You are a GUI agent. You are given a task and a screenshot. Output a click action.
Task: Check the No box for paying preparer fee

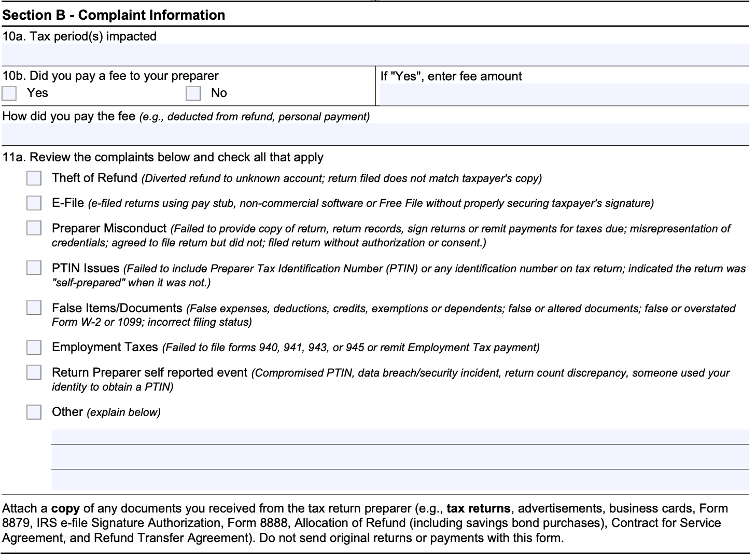click(193, 93)
